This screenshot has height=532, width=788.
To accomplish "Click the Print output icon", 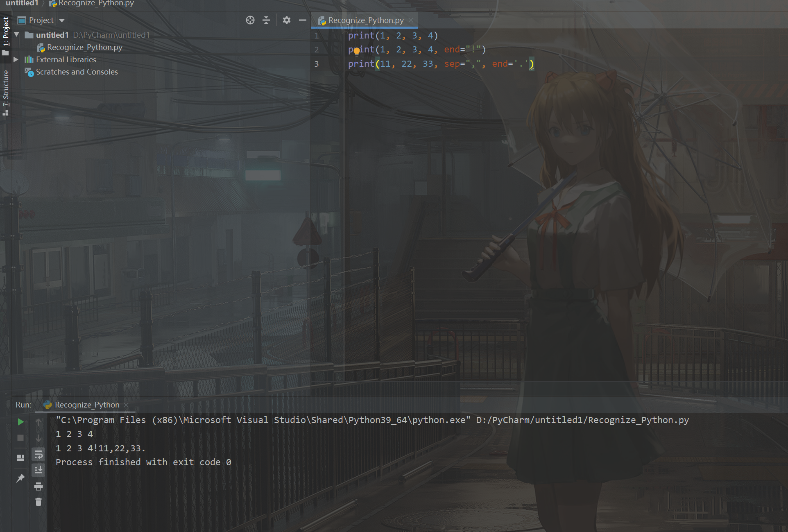I will [x=38, y=487].
